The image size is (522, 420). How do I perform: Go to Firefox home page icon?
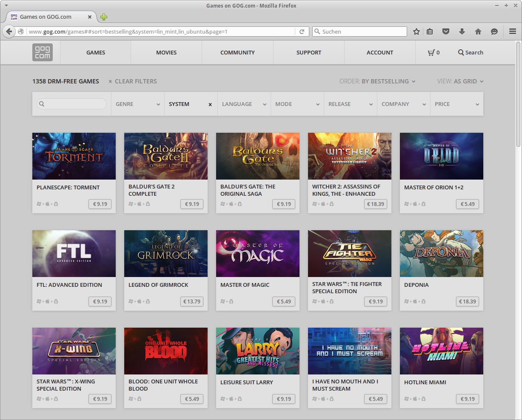[x=478, y=31]
